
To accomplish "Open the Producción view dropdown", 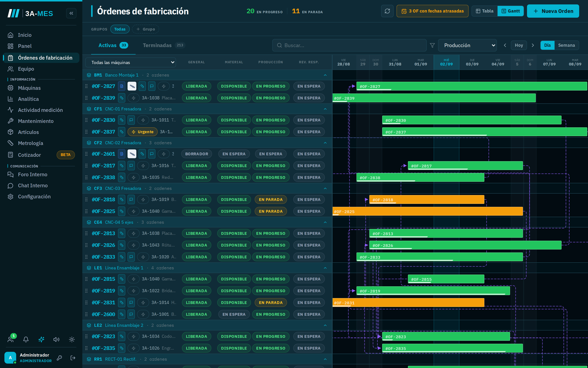I will coord(467,45).
